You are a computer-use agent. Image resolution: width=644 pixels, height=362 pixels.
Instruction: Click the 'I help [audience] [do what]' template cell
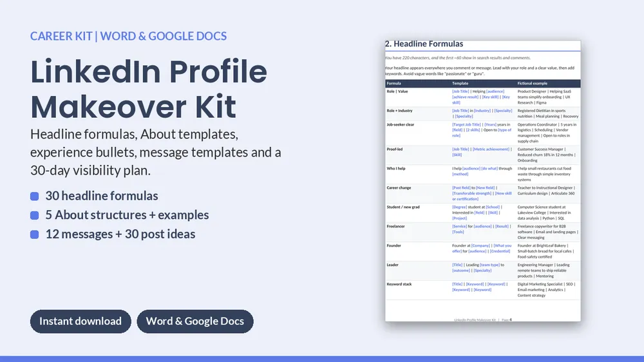coord(482,172)
